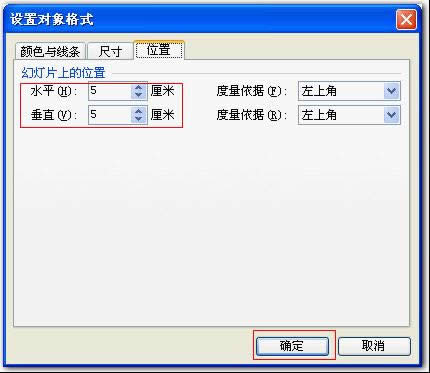Screen dimensions: 430x373
Task: Click the 确定 button
Action: coord(292,346)
